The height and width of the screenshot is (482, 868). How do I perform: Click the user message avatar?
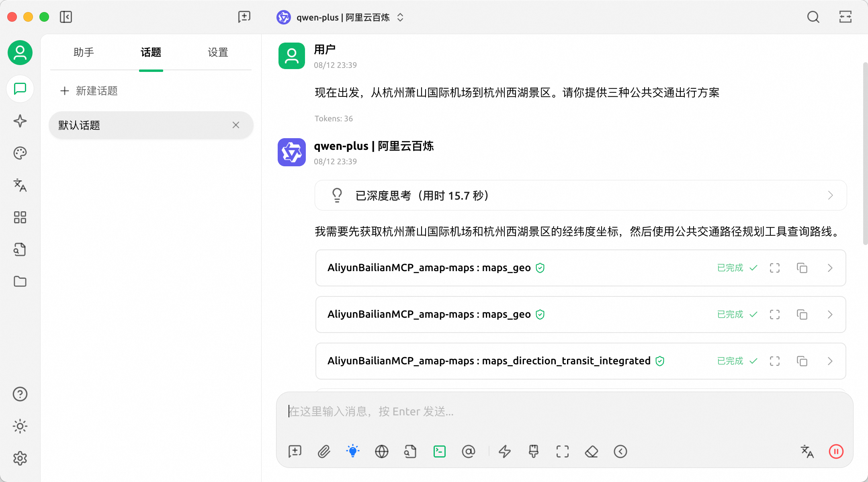tap(292, 56)
